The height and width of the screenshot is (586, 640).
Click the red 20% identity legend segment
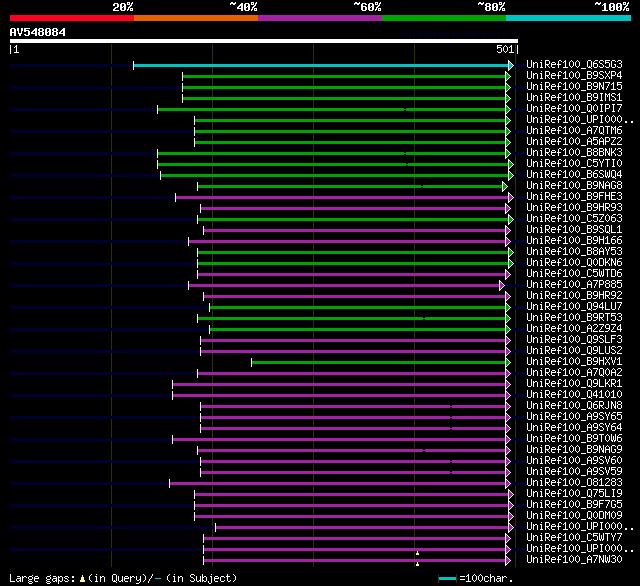click(x=72, y=18)
